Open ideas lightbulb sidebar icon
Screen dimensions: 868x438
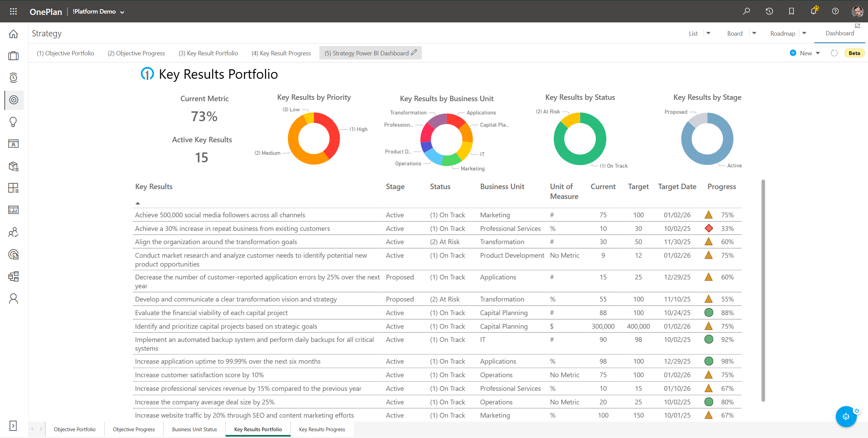coord(13,122)
